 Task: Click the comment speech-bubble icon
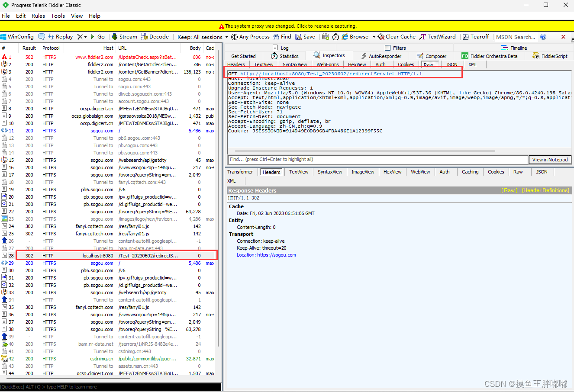(42, 37)
